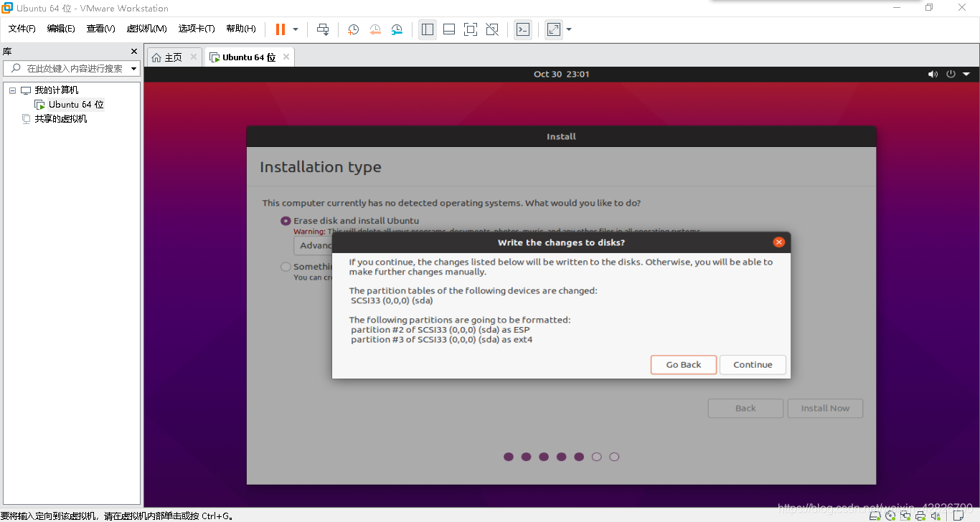Click the CD/DVD drive status icon

[890, 515]
